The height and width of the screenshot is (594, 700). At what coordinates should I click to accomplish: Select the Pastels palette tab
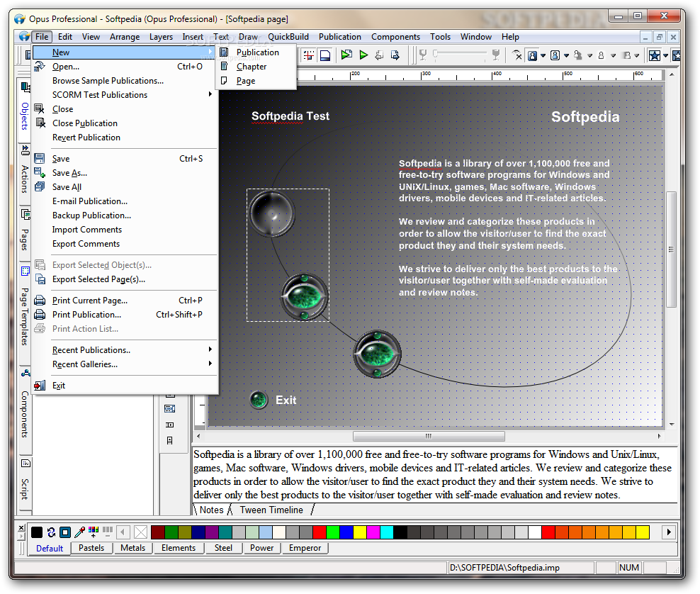tap(91, 548)
